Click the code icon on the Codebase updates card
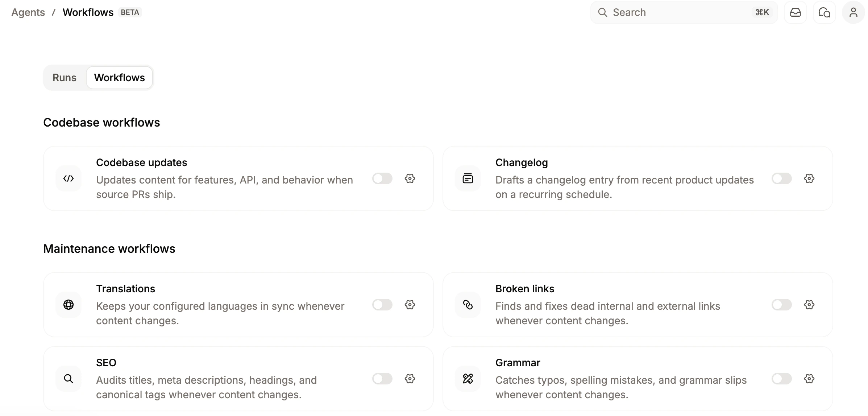Screen dimensions: 868x416 tap(68, 178)
